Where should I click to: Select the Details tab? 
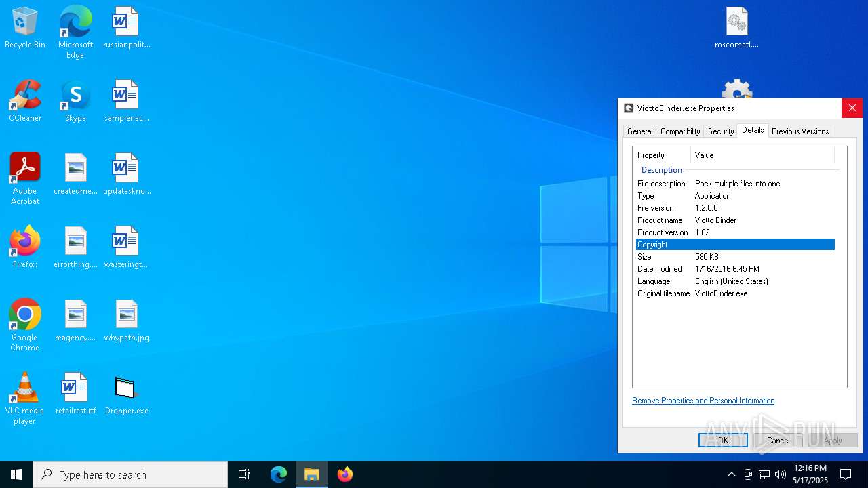tap(753, 130)
